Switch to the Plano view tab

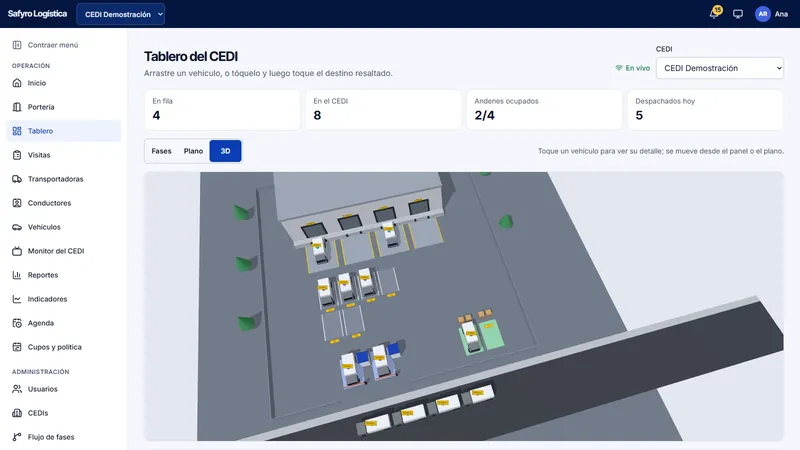193,151
